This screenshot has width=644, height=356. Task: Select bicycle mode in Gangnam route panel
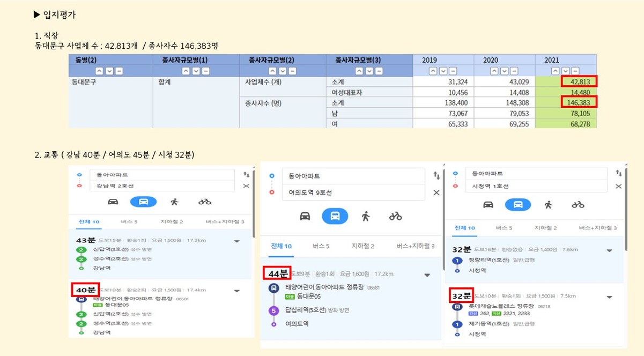coord(204,202)
